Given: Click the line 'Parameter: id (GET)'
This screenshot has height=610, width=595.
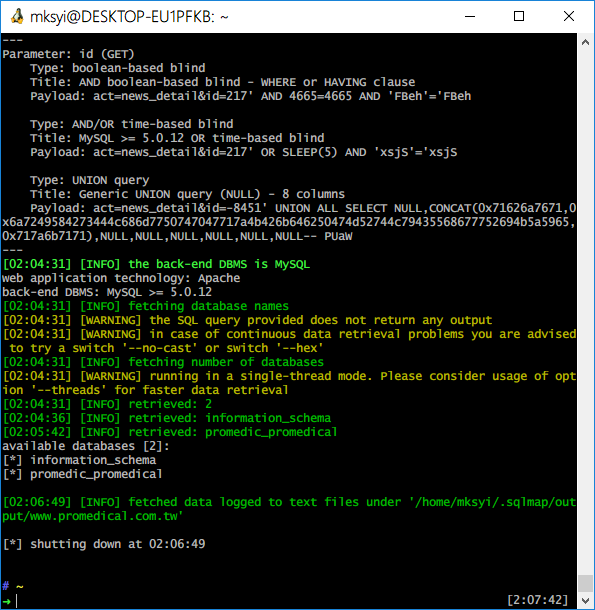Looking at the screenshot, I should pos(68,54).
